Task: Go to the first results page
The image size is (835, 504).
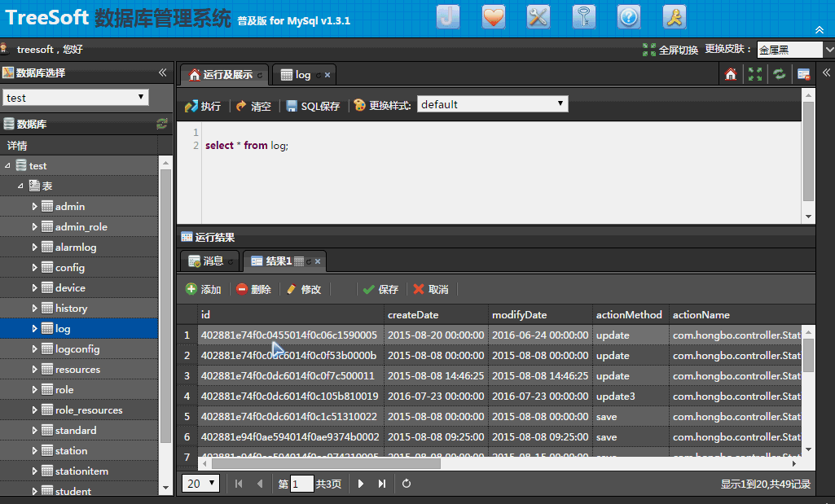Action: pos(239,484)
